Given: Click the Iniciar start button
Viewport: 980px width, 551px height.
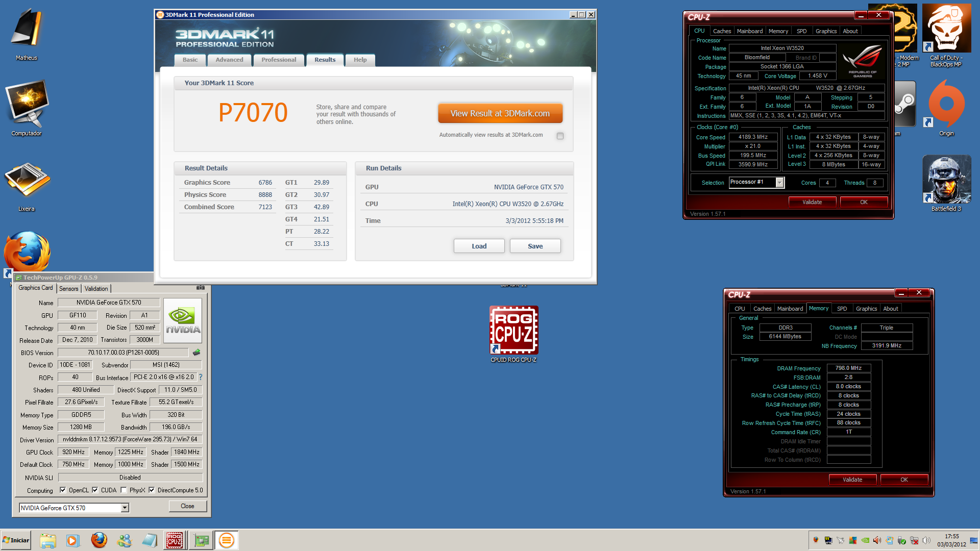Looking at the screenshot, I should 16,540.
